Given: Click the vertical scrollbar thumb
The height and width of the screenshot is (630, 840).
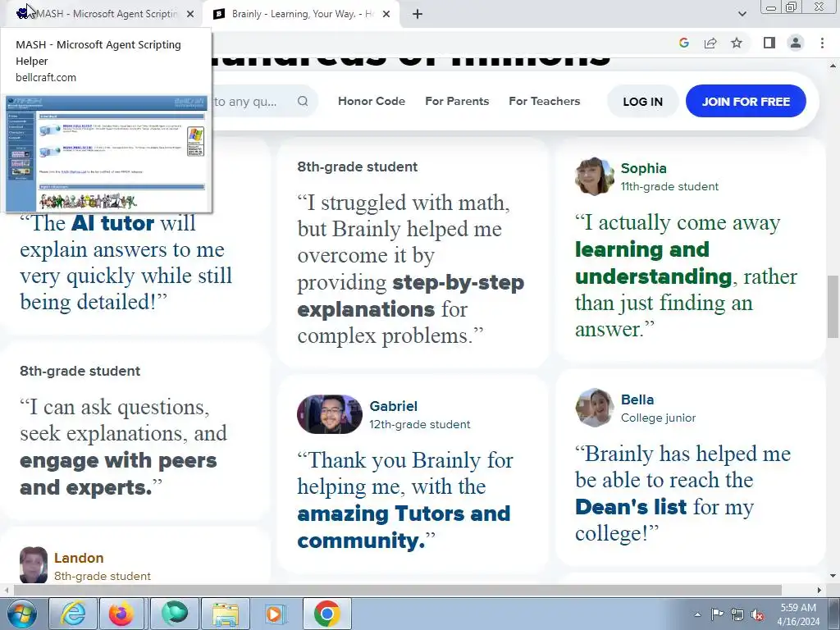Looking at the screenshot, I should point(833,307).
